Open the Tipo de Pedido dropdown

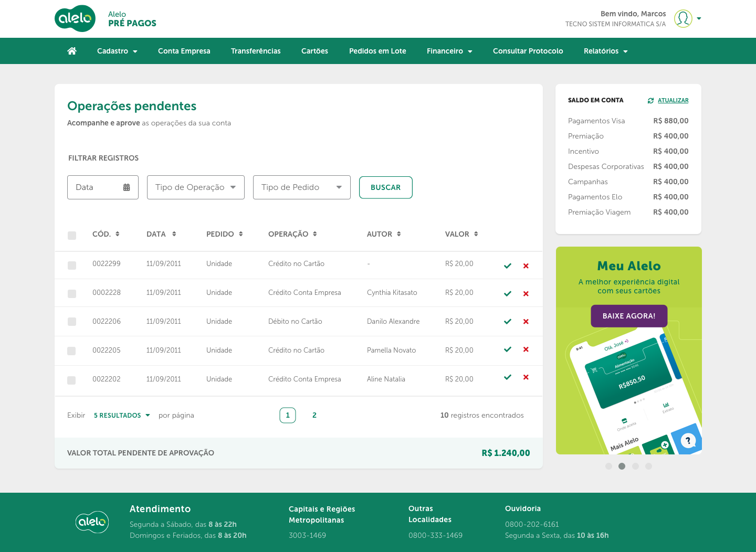[302, 187]
